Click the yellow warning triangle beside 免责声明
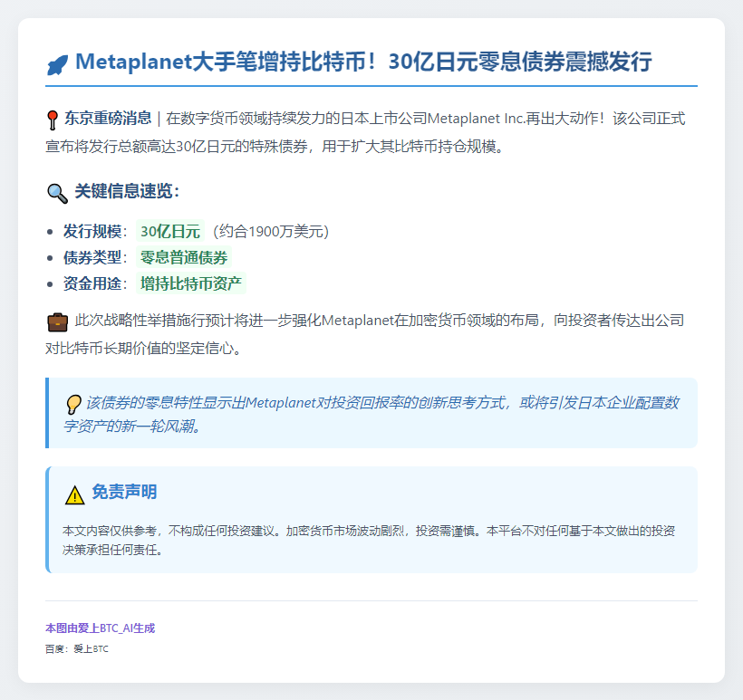 click(74, 495)
